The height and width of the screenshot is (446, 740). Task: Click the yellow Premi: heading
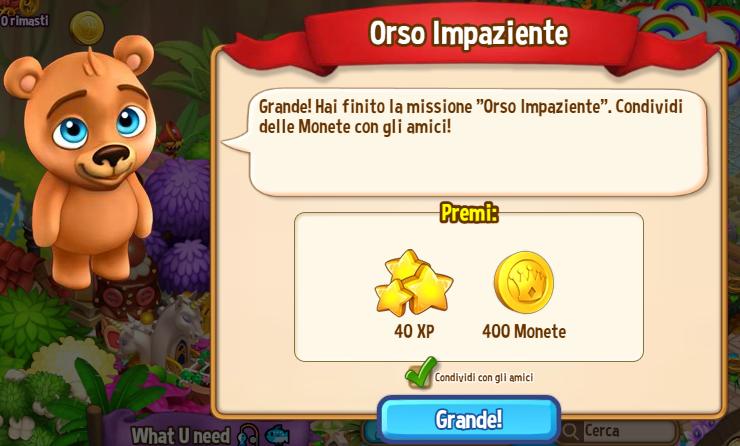469,213
